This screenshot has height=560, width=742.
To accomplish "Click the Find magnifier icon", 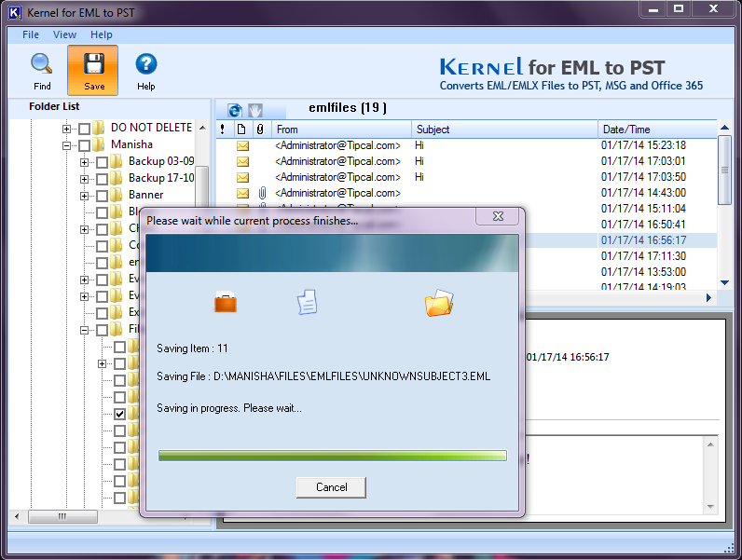I will (42, 64).
